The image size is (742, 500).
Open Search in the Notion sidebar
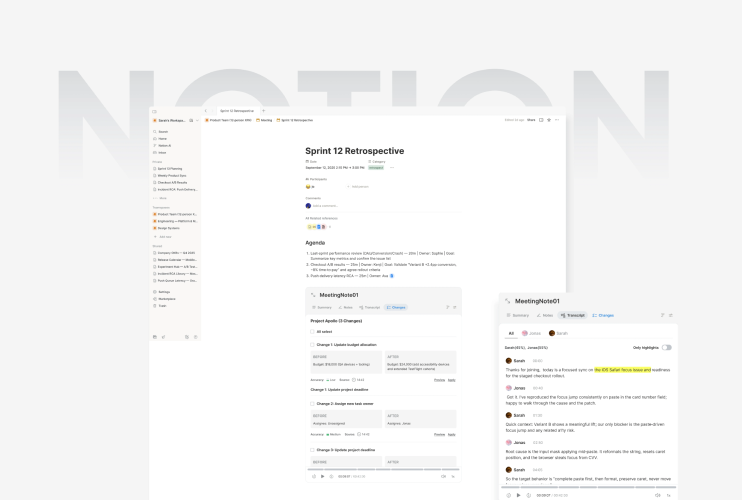pos(161,132)
